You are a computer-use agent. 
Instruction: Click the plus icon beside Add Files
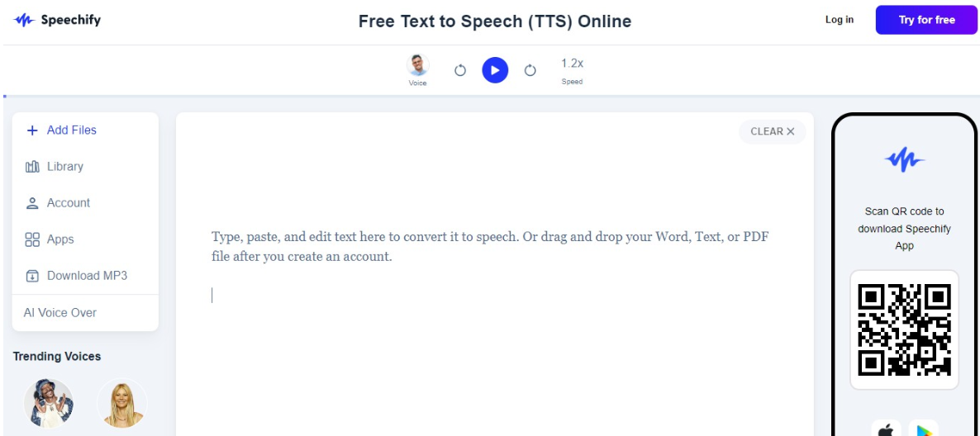(32, 130)
